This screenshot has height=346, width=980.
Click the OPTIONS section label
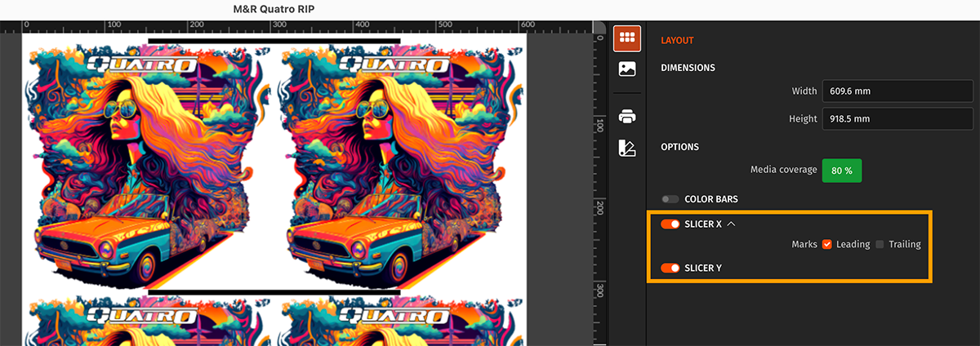[x=679, y=147]
